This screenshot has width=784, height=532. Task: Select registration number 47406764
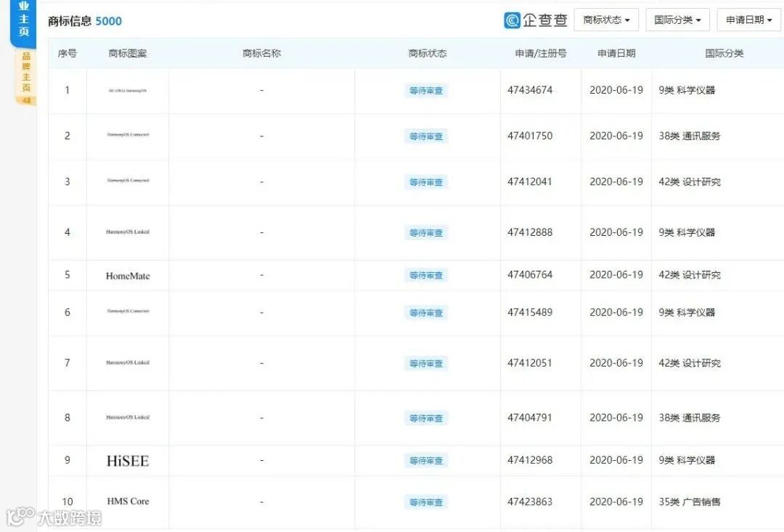coord(530,275)
